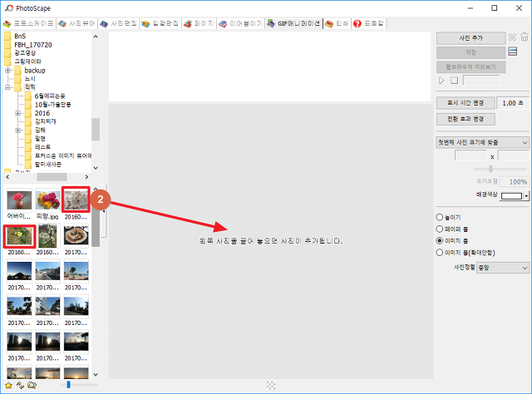The image size is (532, 394).
Task: Select the 밀면 folder
Action: [40, 139]
